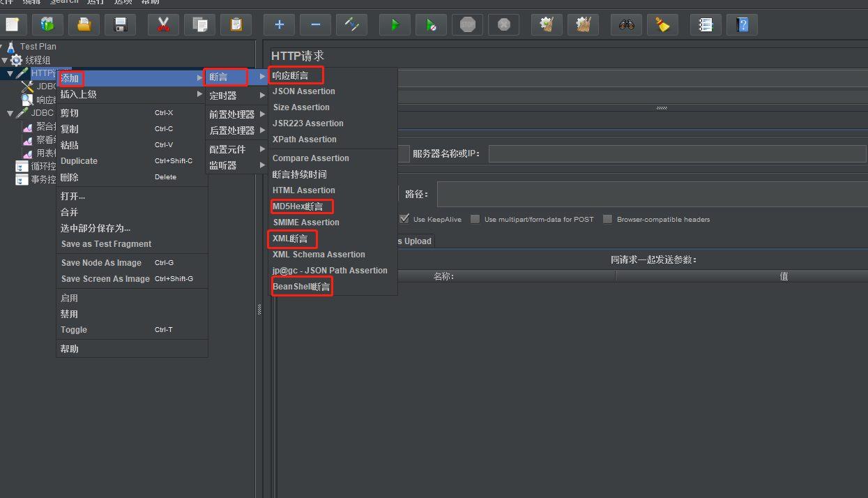Click the 循环控 loop controller icon
The height and width of the screenshot is (498, 868).
pyautogui.click(x=22, y=167)
